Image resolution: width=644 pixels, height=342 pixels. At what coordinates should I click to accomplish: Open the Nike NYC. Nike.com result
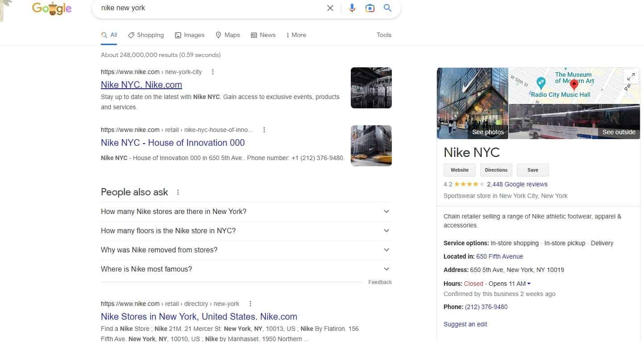141,85
